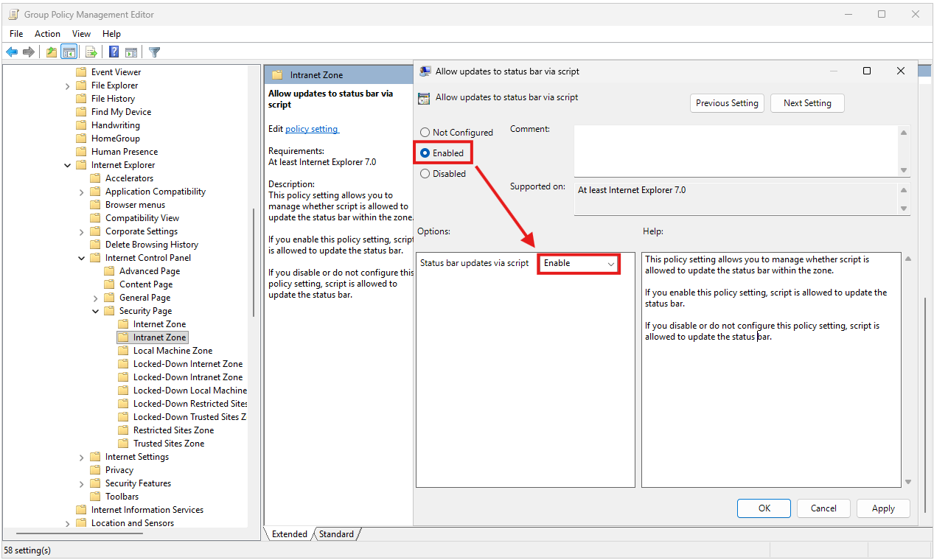Open the policy setting edit link
Viewport: 934px width, 560px height.
(312, 129)
